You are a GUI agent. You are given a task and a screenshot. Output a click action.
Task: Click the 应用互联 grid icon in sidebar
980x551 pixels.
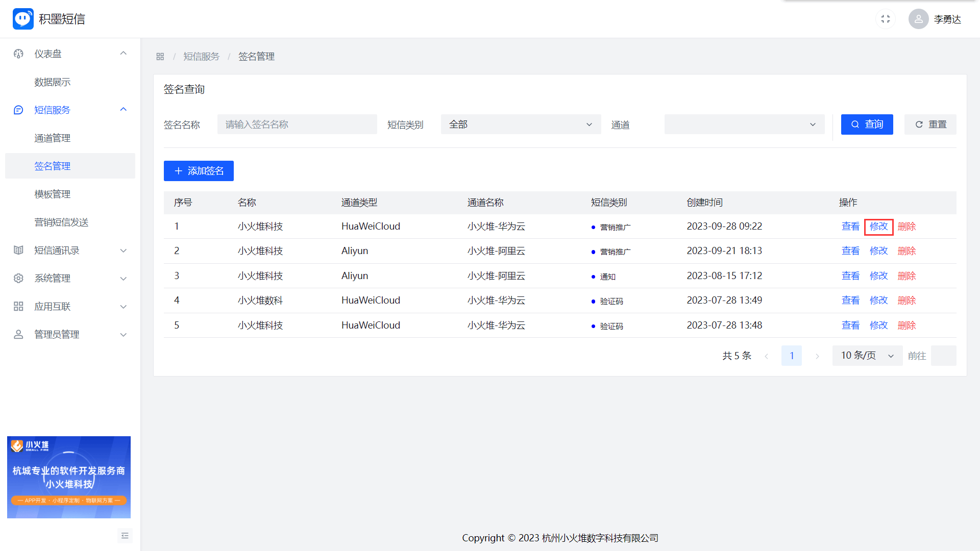18,306
